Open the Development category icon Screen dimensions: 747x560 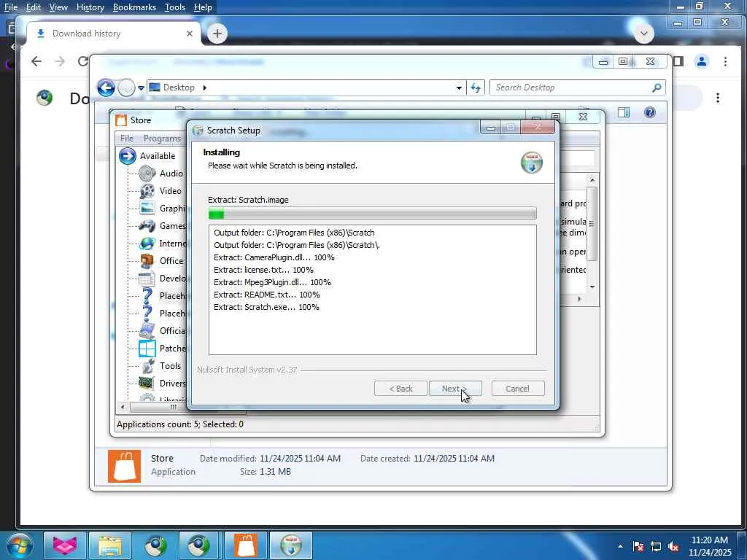pyautogui.click(x=147, y=278)
